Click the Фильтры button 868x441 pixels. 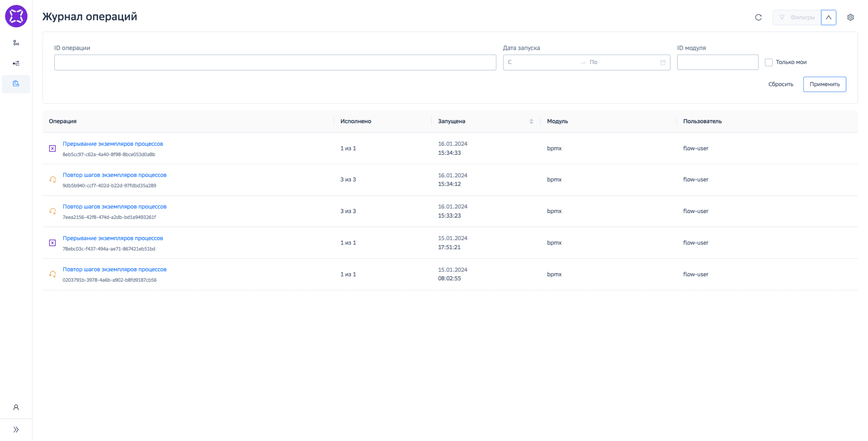(x=797, y=18)
